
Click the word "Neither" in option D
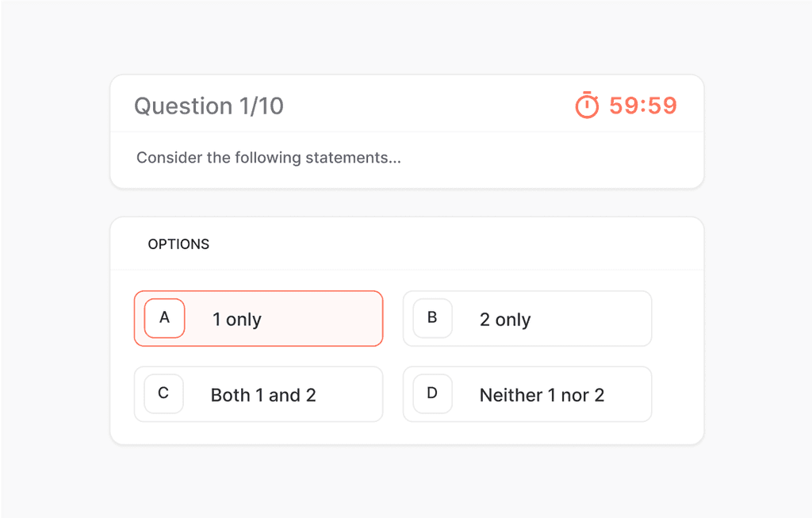coord(511,395)
